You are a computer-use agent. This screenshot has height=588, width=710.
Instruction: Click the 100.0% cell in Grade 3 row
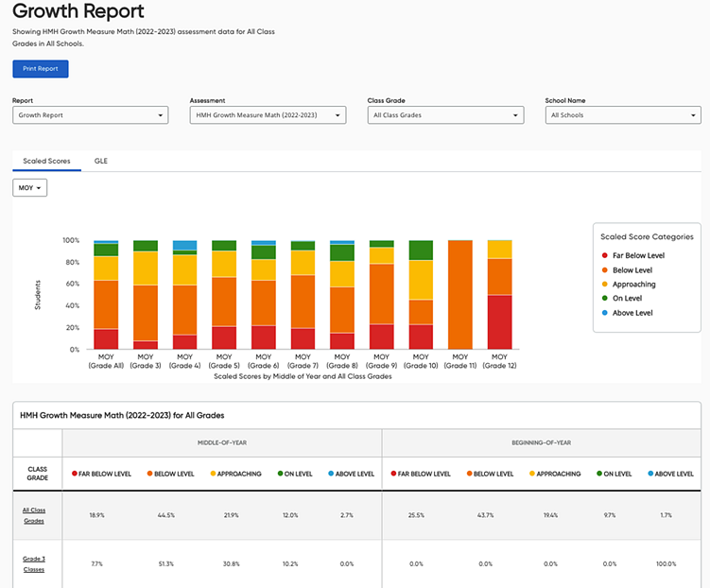coord(667,564)
